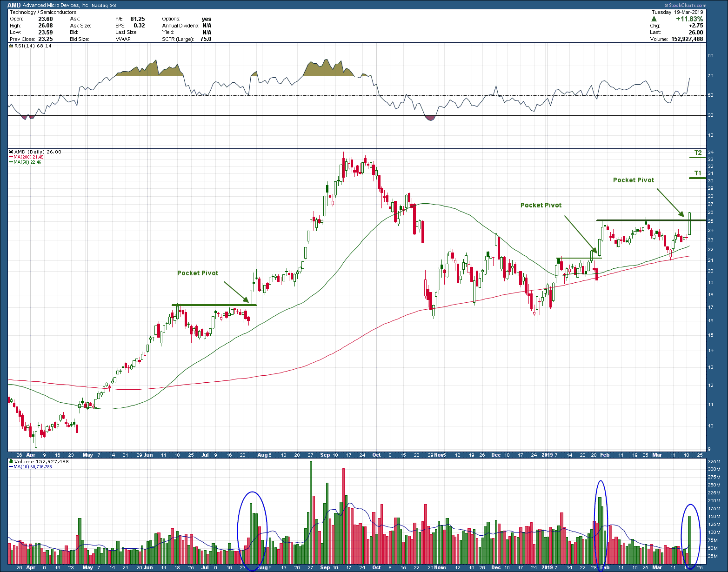Select the Low value 23.59
The width and height of the screenshot is (728, 572).
click(x=45, y=33)
